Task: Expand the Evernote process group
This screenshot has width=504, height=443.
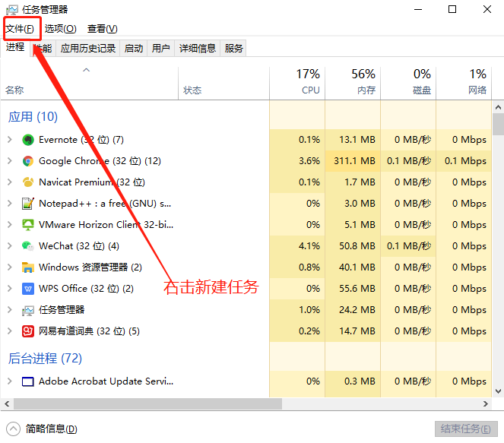Action: (x=10, y=140)
